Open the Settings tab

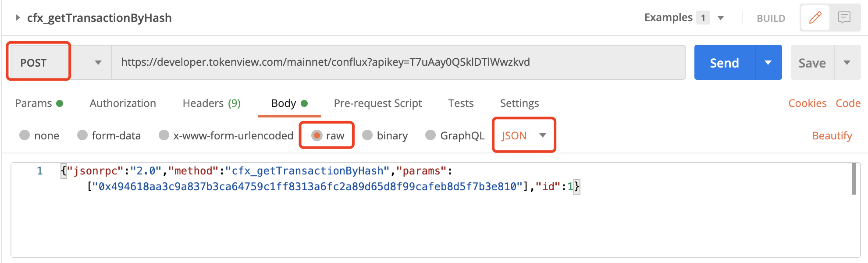pyautogui.click(x=519, y=103)
